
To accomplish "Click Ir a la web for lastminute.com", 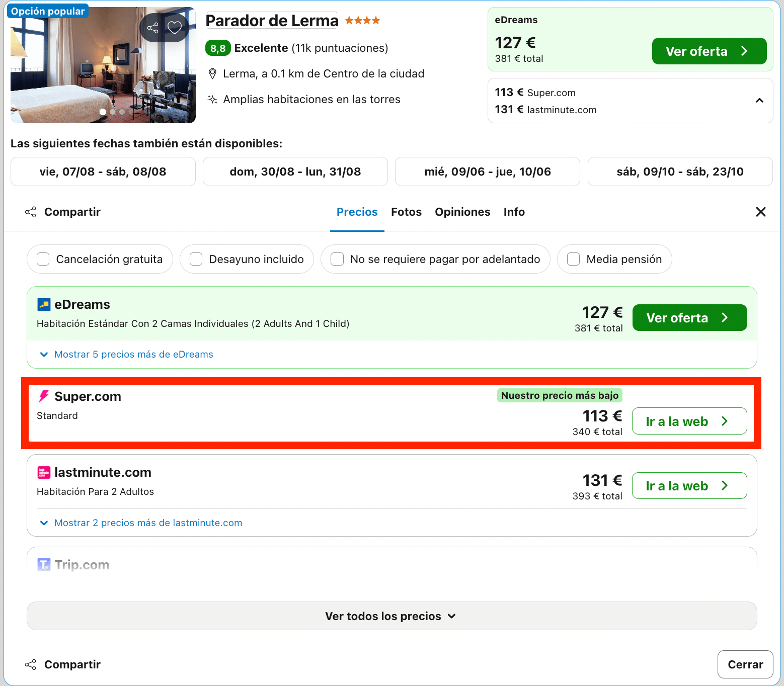I will click(689, 485).
